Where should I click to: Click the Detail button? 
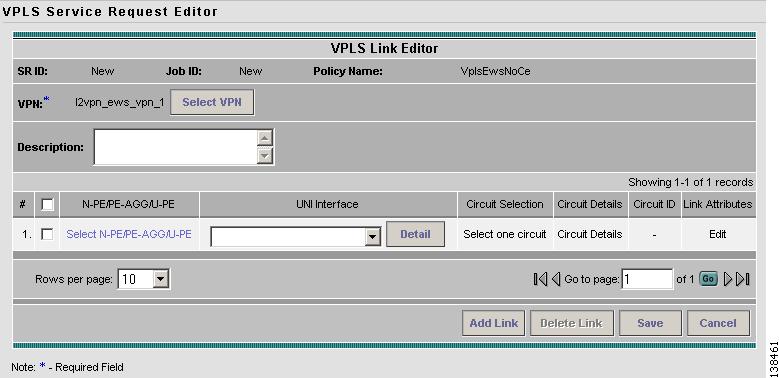(x=415, y=234)
